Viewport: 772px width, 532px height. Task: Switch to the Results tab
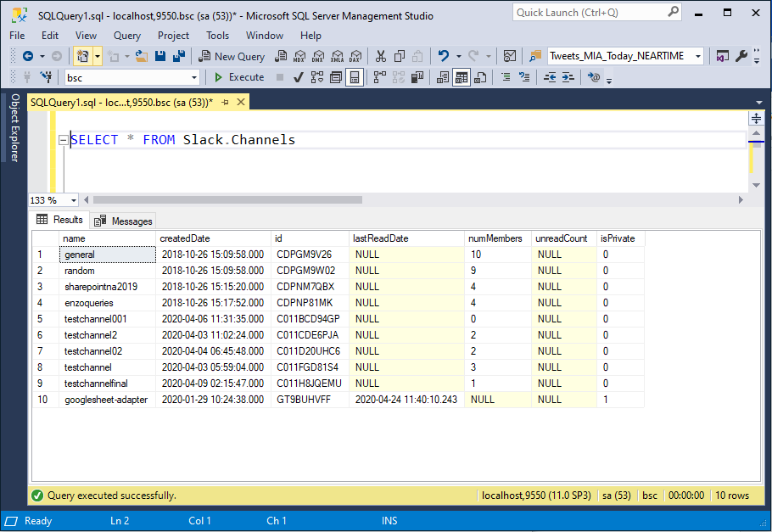pos(59,220)
